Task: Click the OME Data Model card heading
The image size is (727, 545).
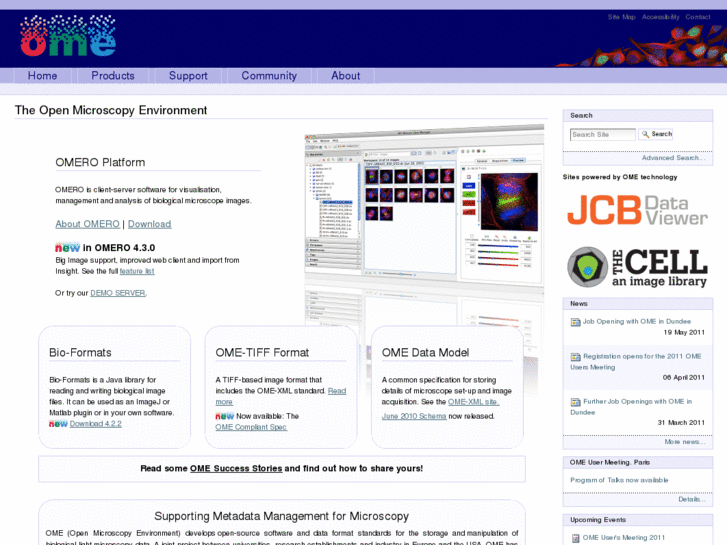Action: click(x=426, y=353)
